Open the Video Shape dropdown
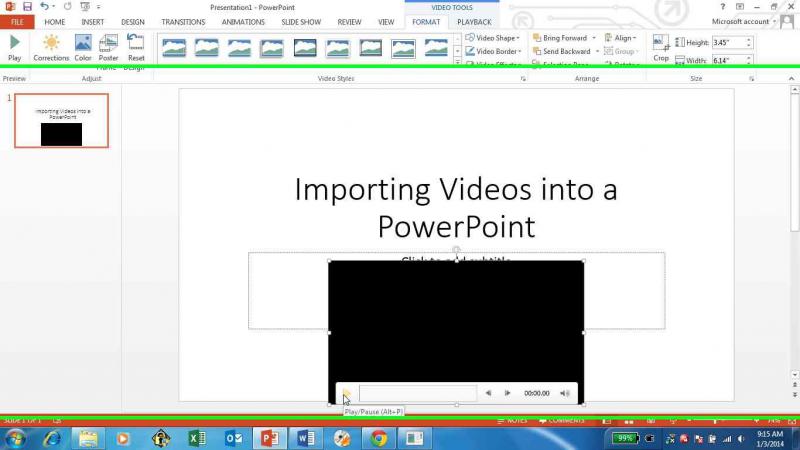This screenshot has height=450, width=800. click(492, 38)
